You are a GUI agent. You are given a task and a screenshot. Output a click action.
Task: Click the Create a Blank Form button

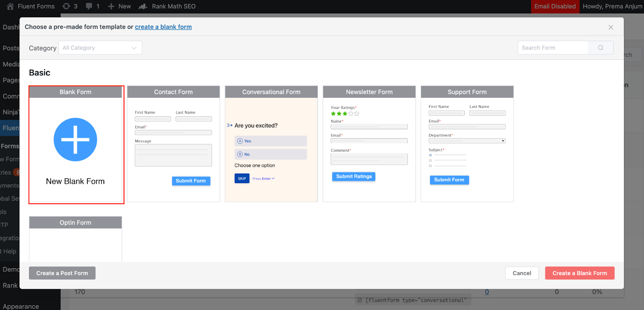pos(580,273)
